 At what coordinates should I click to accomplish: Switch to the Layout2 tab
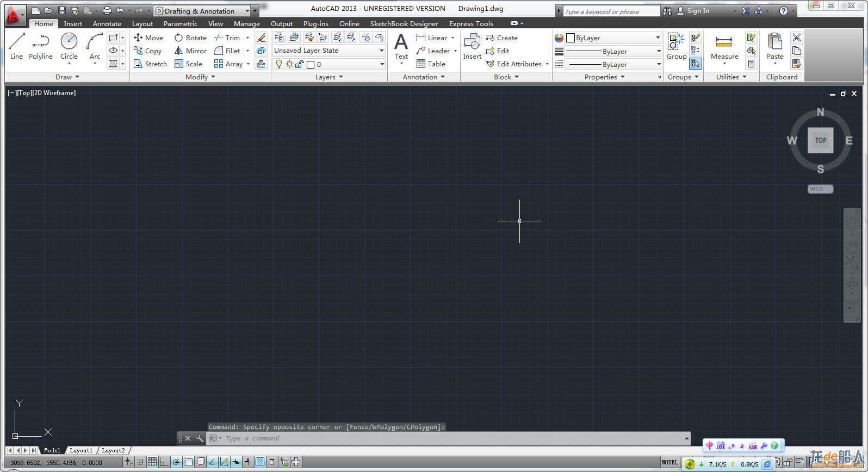point(113,450)
